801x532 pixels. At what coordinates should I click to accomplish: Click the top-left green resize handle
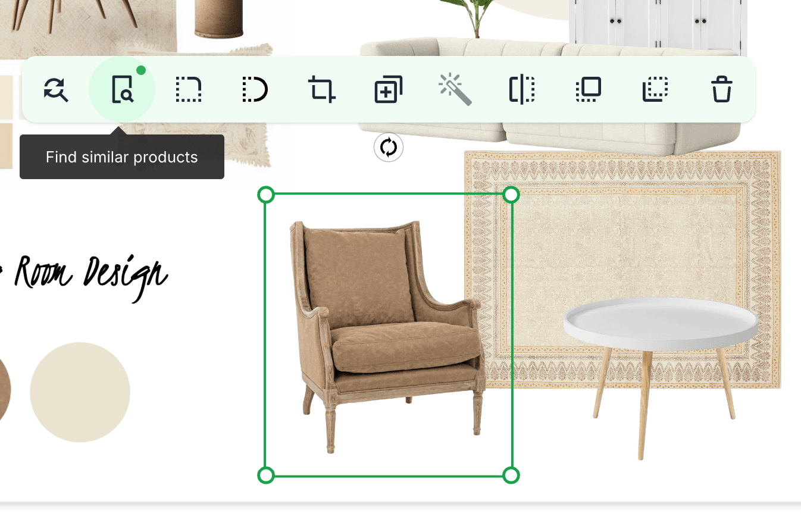pos(266,195)
